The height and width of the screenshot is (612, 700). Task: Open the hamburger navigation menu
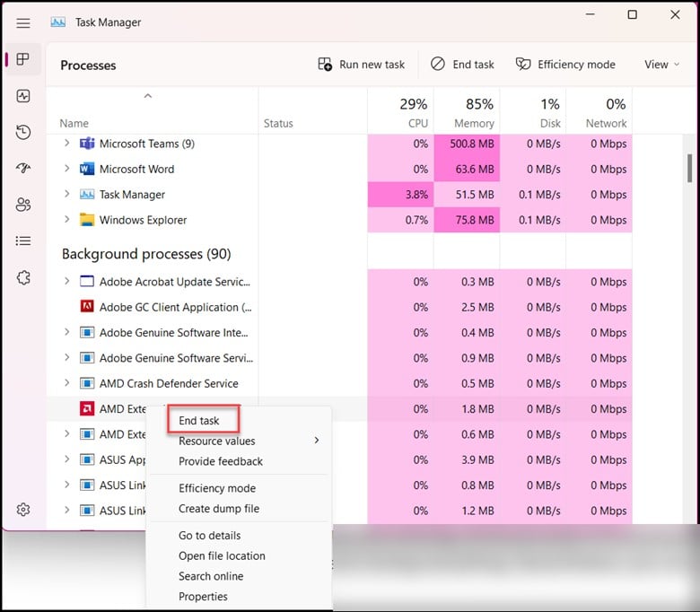23,22
